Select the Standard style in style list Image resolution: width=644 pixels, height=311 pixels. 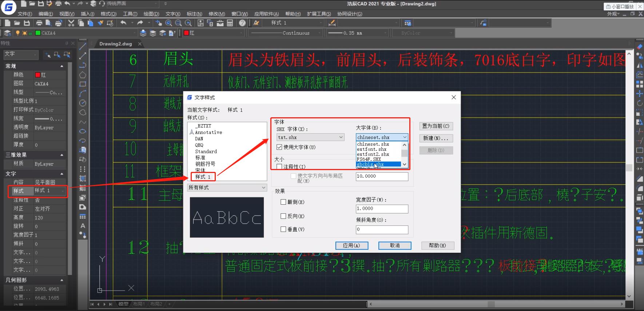(206, 151)
